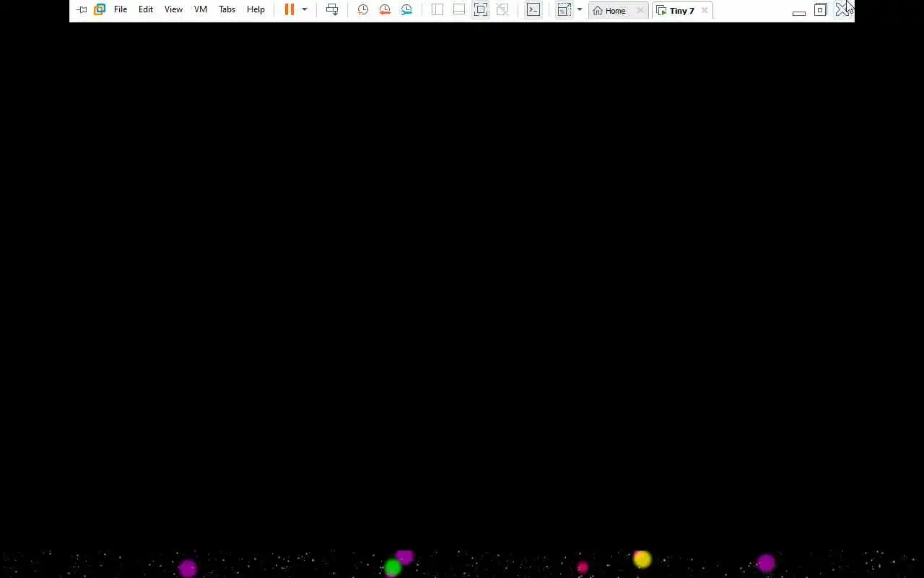Toggle full screen mode icon
This screenshot has height=578, width=924.
pos(481,9)
